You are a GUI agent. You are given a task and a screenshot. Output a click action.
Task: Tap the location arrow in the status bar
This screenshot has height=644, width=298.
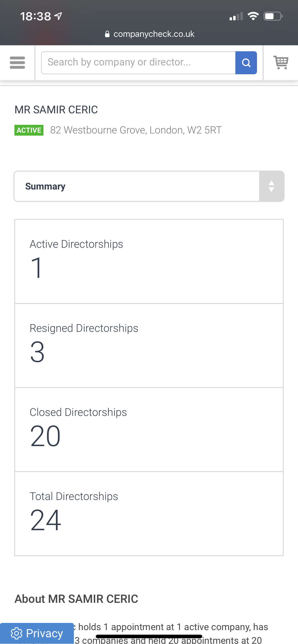pos(58,17)
